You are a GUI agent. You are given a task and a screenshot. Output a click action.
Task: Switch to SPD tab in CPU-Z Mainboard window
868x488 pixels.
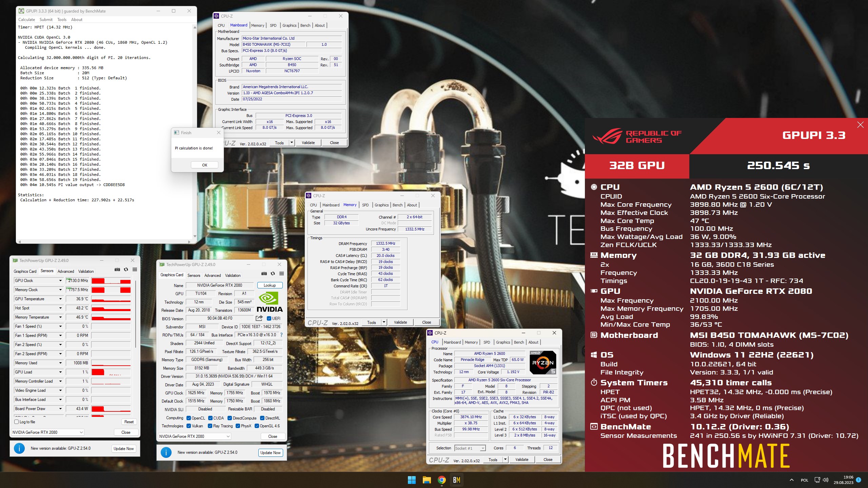tap(273, 25)
